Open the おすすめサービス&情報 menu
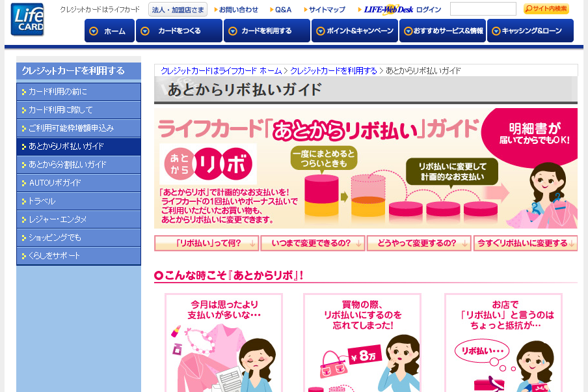Image resolution: width=588 pixels, height=392 pixels. coord(442,31)
